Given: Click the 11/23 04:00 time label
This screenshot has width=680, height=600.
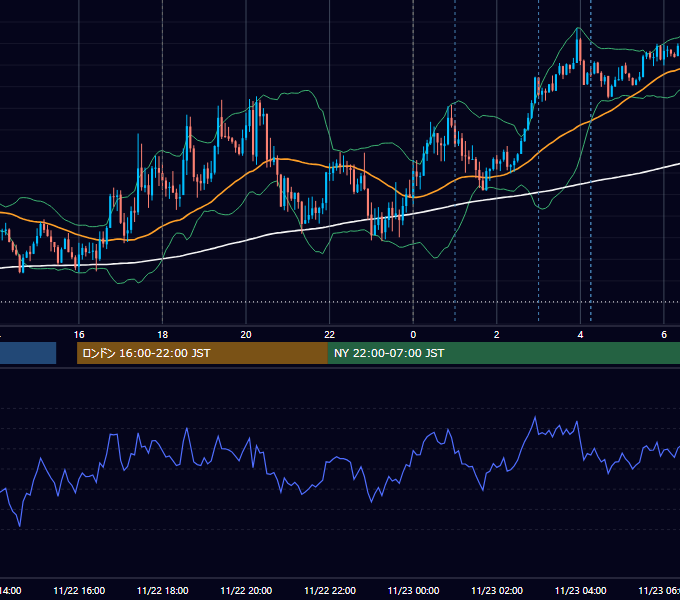Looking at the screenshot, I should [581, 590].
